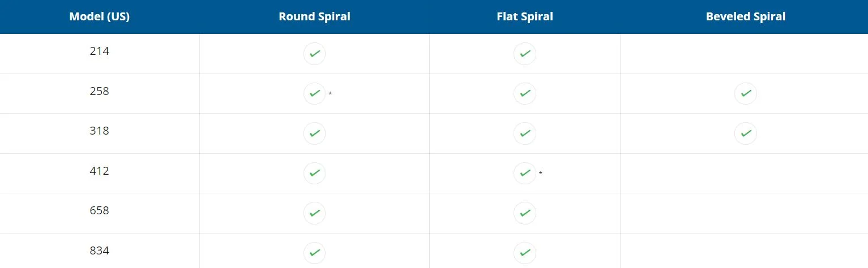Click the Round Spiral checkmark for model 658
The width and height of the screenshot is (868, 268).
pyautogui.click(x=314, y=213)
